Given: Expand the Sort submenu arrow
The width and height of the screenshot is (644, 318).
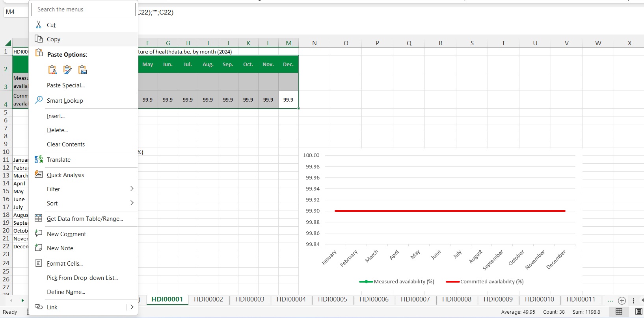Looking at the screenshot, I should pyautogui.click(x=132, y=203).
